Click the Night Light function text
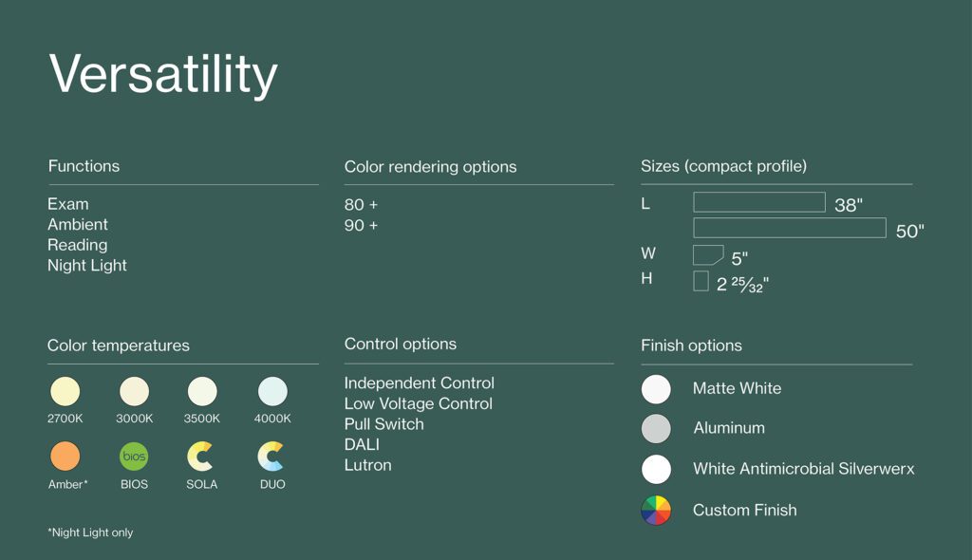972x560 pixels. point(87,266)
